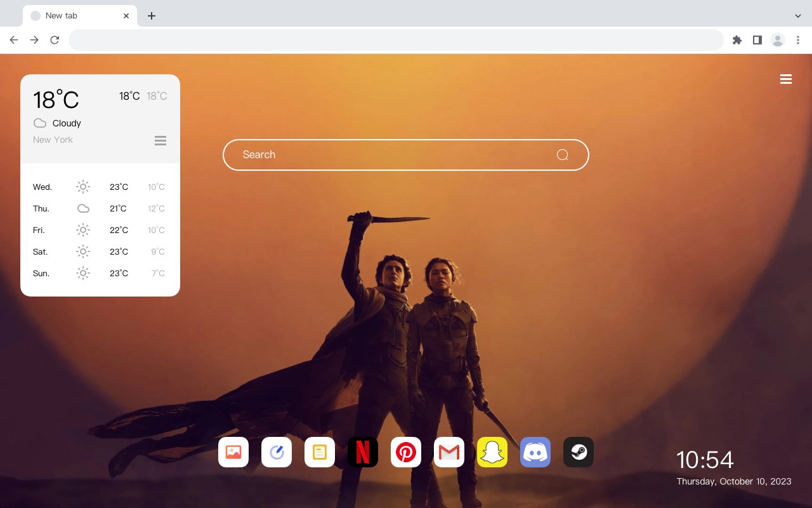Close the New tab tab
The width and height of the screenshot is (812, 508).
point(126,16)
